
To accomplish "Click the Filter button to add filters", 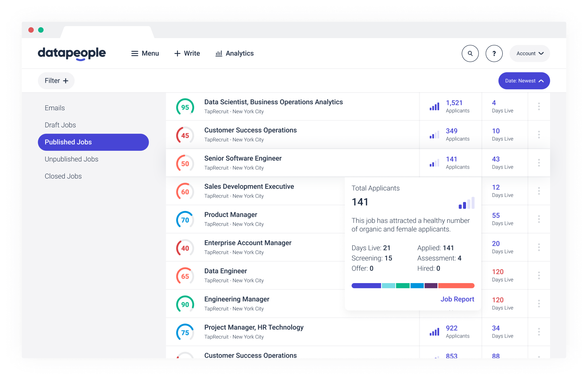I will point(56,81).
